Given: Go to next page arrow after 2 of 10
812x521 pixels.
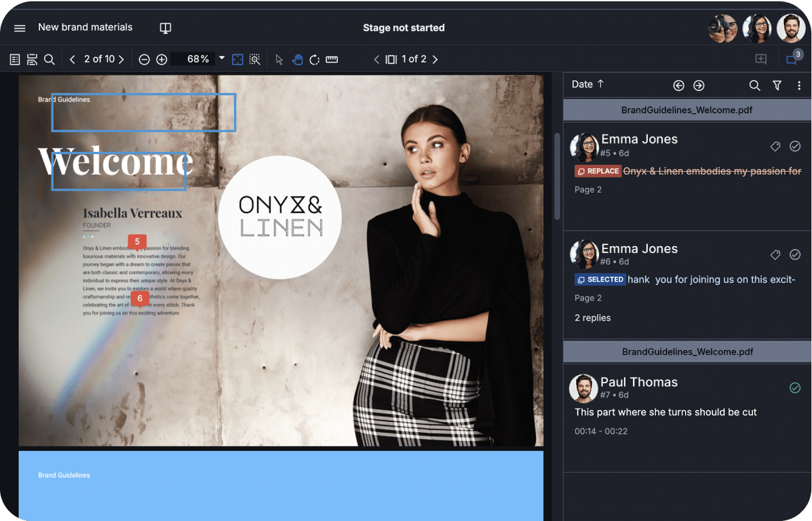Looking at the screenshot, I should click(121, 60).
